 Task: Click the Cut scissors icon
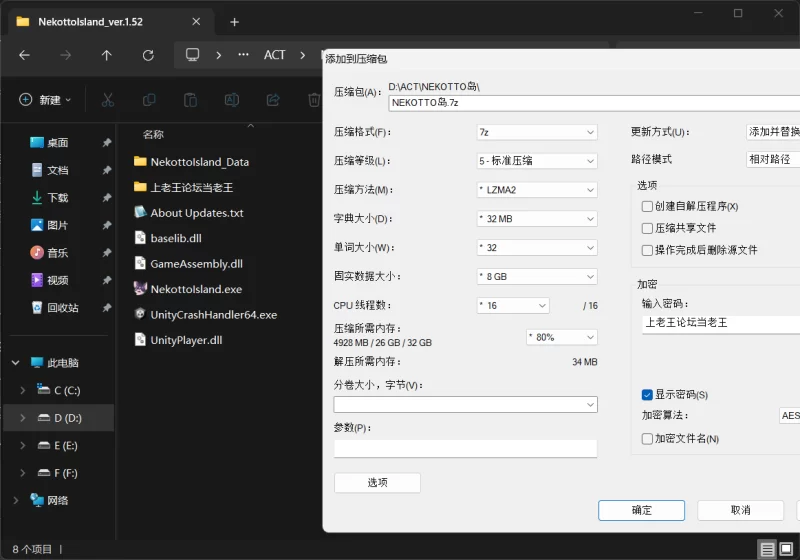click(x=108, y=99)
